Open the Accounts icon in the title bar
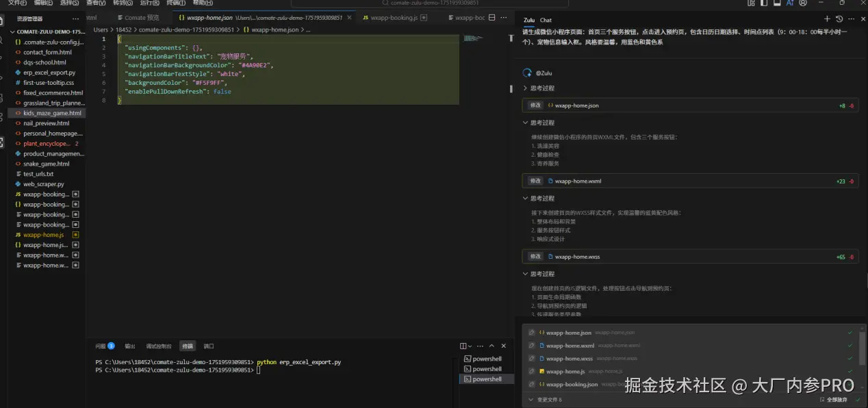The image size is (868, 408). 804,4
